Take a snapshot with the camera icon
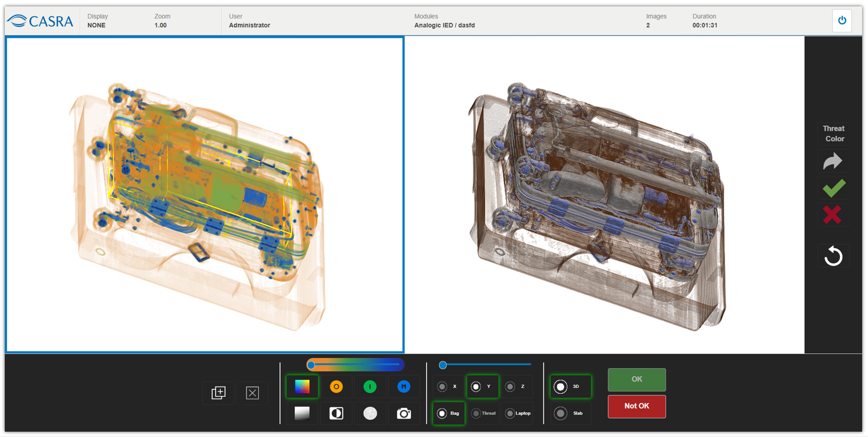This screenshot has height=437, width=868. click(404, 413)
